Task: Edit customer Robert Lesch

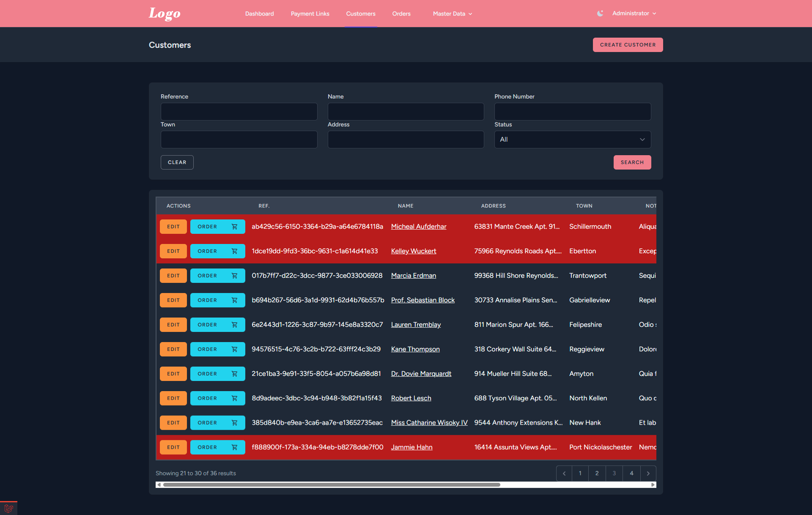Action: coord(173,398)
